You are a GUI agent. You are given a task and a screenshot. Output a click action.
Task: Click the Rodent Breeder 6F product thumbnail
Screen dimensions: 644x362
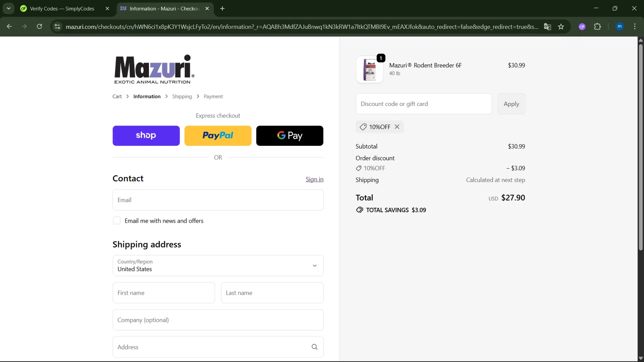pyautogui.click(x=370, y=69)
